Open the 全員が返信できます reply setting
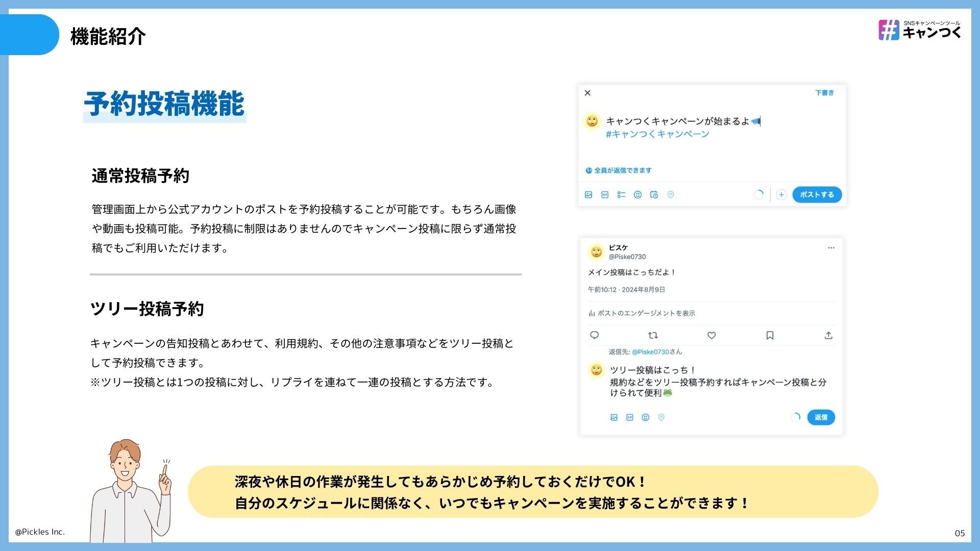This screenshot has width=980, height=551. [x=619, y=170]
